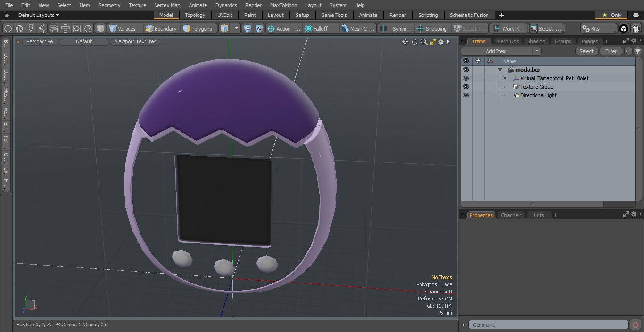Screen dimensions: 644x332
Task: Click the Unreal Engine icon
Action: point(636,29)
